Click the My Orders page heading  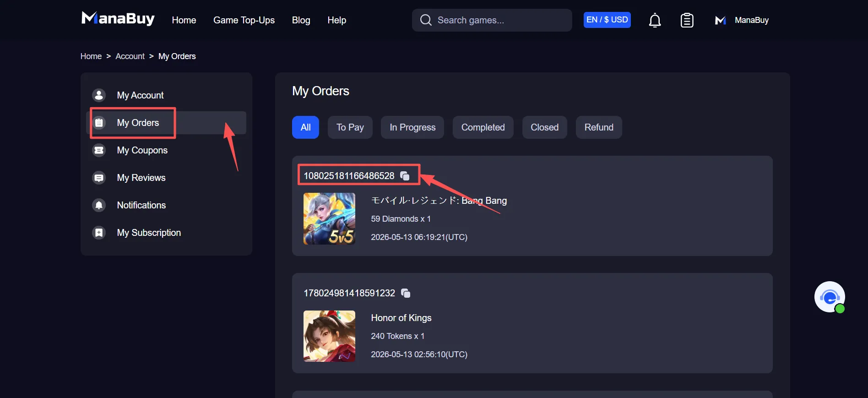(x=320, y=91)
